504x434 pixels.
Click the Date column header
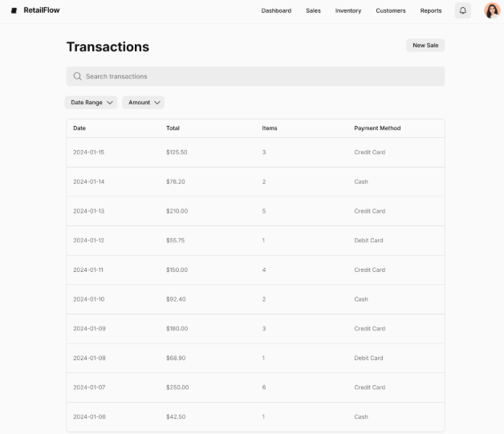coord(79,128)
